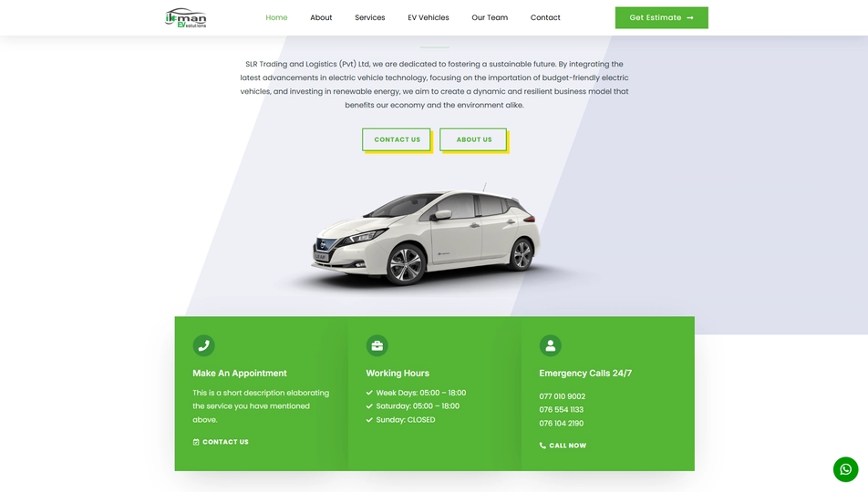Image resolution: width=868 pixels, height=492 pixels.
Task: Open the Services menu item
Action: [x=370, y=17]
